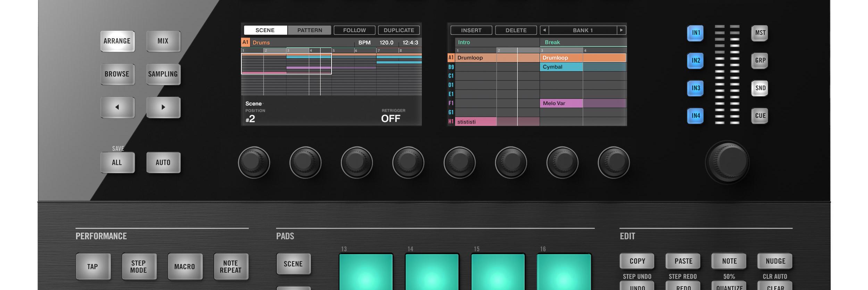This screenshot has width=868, height=290.
Task: Click the left page arrow button
Action: (x=117, y=107)
